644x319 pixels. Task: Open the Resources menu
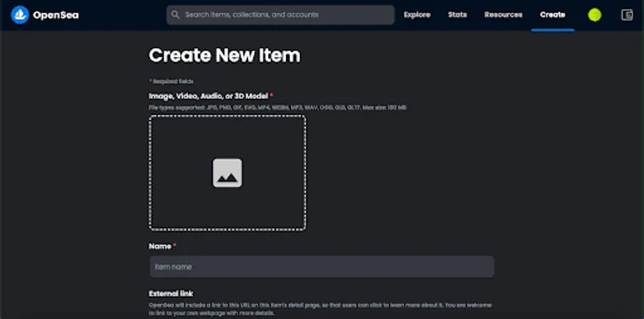click(503, 15)
